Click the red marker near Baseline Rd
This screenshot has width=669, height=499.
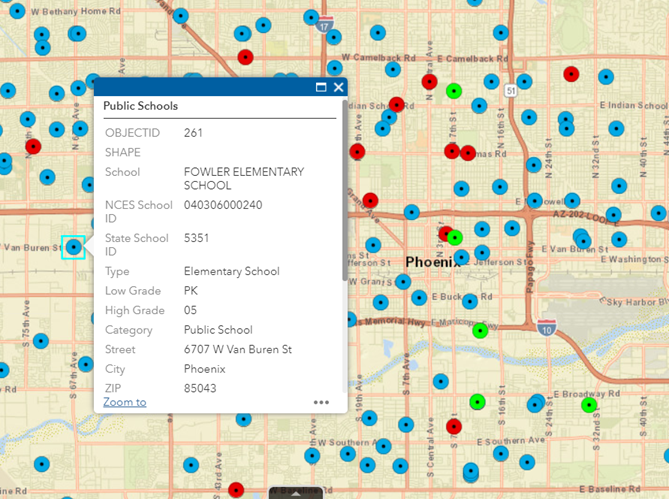[235, 490]
